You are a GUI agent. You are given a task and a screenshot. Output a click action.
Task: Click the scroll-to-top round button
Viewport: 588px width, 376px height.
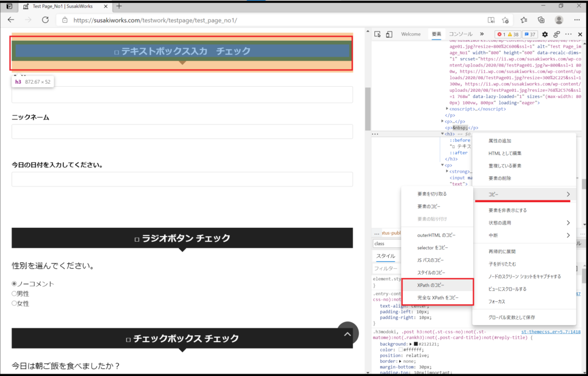[x=347, y=334]
